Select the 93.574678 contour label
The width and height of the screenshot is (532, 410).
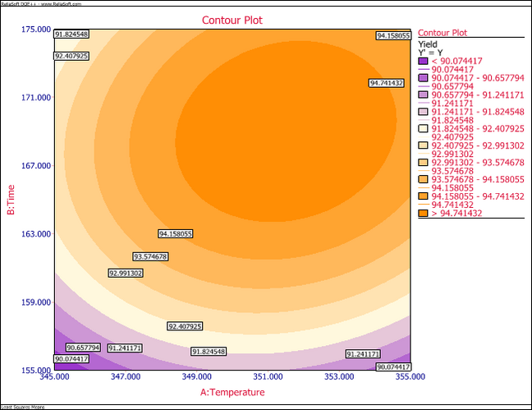pyautogui.click(x=150, y=257)
